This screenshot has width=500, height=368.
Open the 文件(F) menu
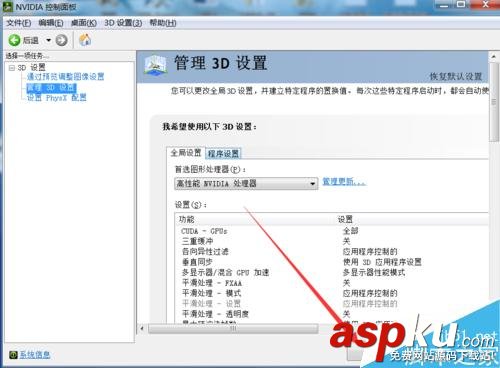pos(19,23)
